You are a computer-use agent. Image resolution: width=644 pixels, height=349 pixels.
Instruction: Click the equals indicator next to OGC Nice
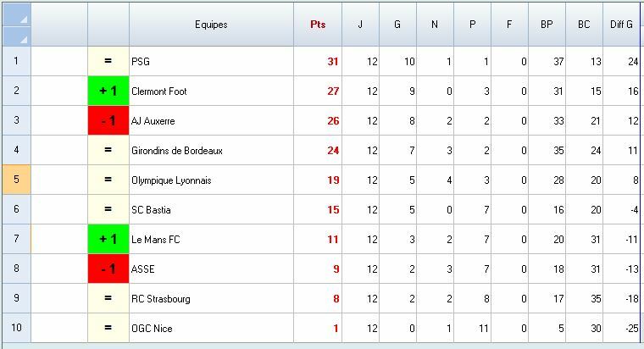(108, 328)
